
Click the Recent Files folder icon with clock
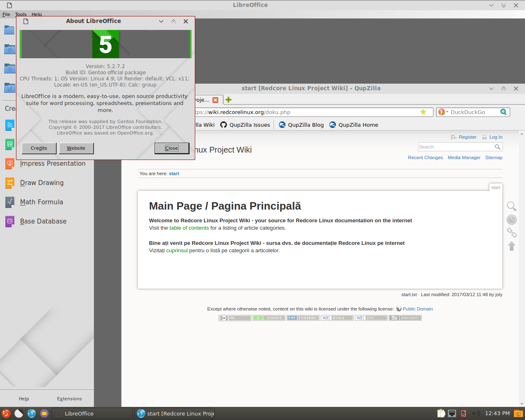[9, 68]
